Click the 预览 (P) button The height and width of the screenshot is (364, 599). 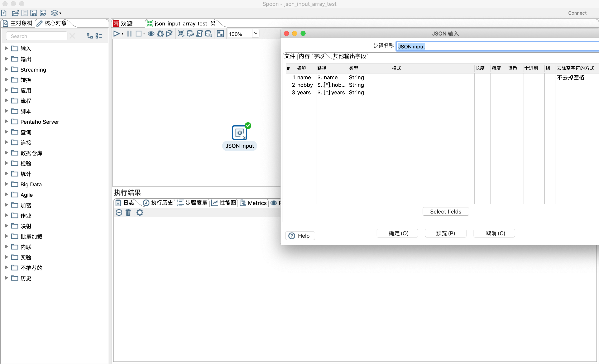(445, 233)
